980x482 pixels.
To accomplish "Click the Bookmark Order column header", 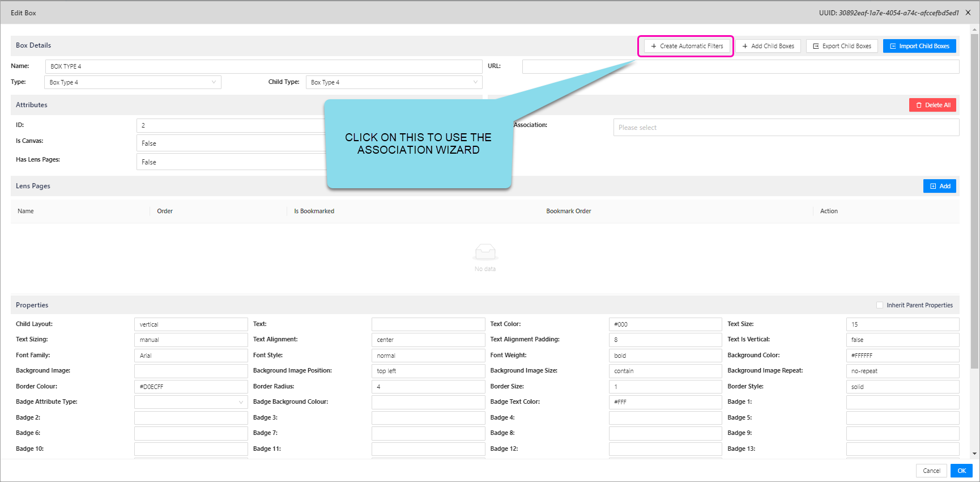I will click(x=568, y=212).
